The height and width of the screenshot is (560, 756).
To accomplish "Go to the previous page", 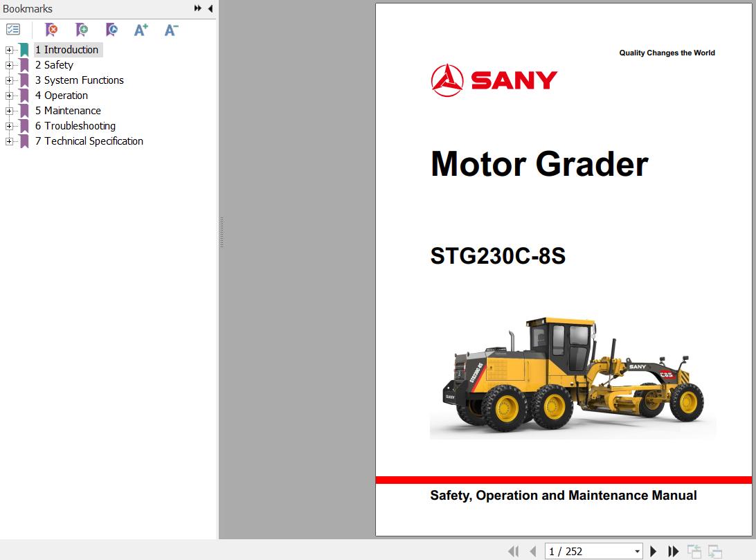I will tap(533, 551).
